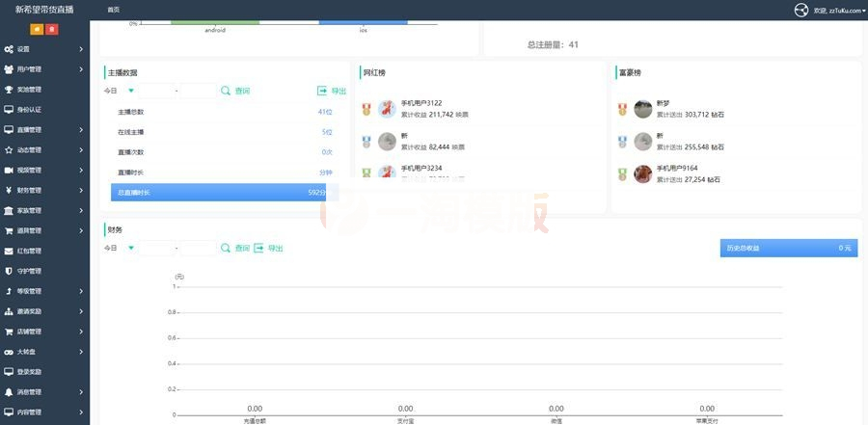Click the 设置 gear icon in sidebar
868x425 pixels.
9,49
